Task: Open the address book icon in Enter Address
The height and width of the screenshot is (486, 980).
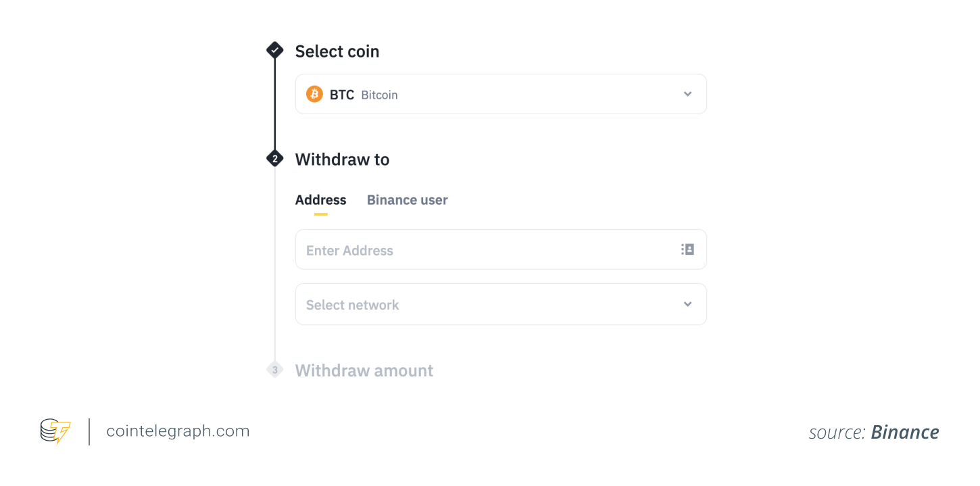Action: tap(687, 249)
